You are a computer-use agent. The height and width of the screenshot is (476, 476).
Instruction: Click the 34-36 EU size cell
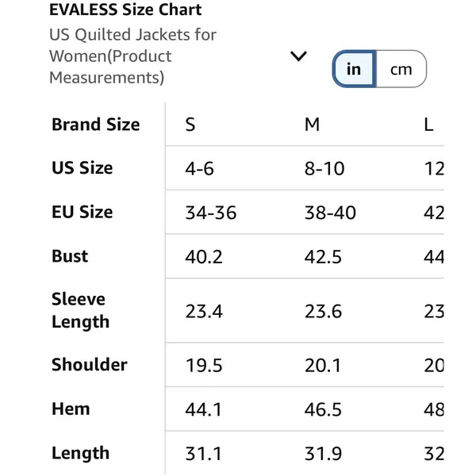[211, 213]
